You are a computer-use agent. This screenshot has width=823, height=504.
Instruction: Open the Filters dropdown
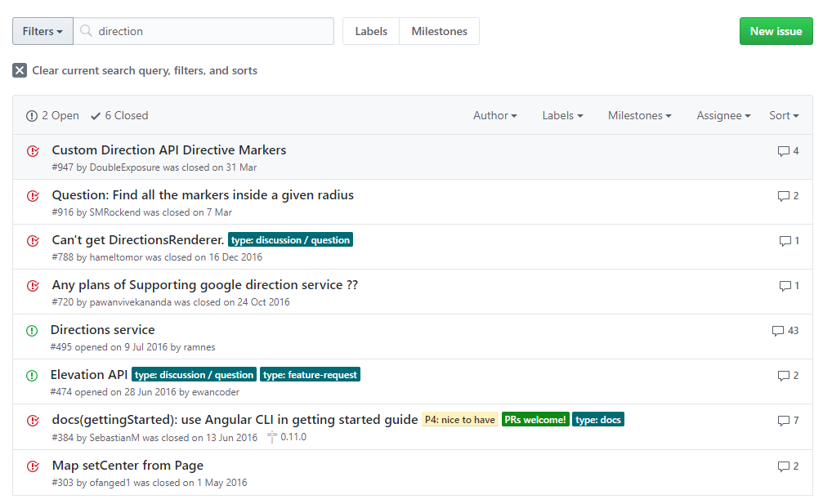[42, 31]
